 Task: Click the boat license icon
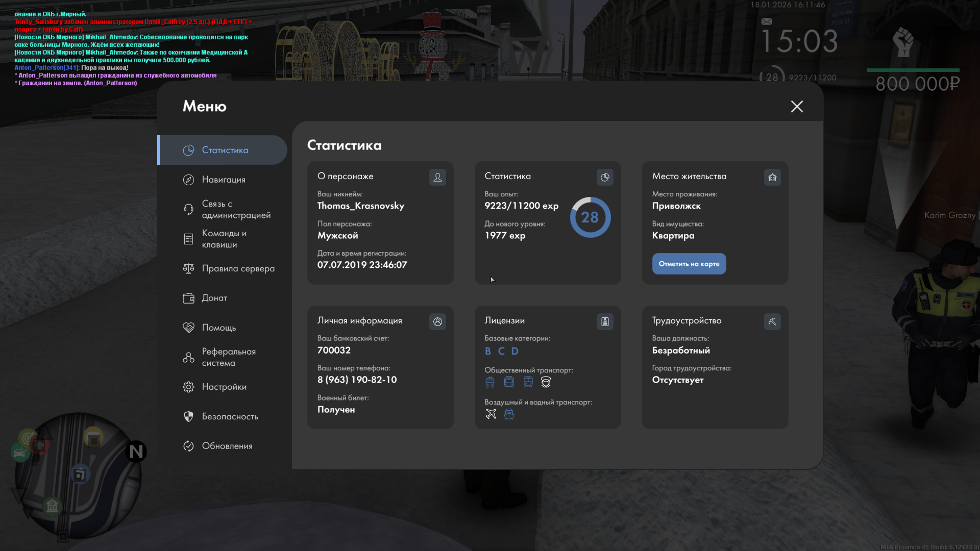[x=509, y=414]
